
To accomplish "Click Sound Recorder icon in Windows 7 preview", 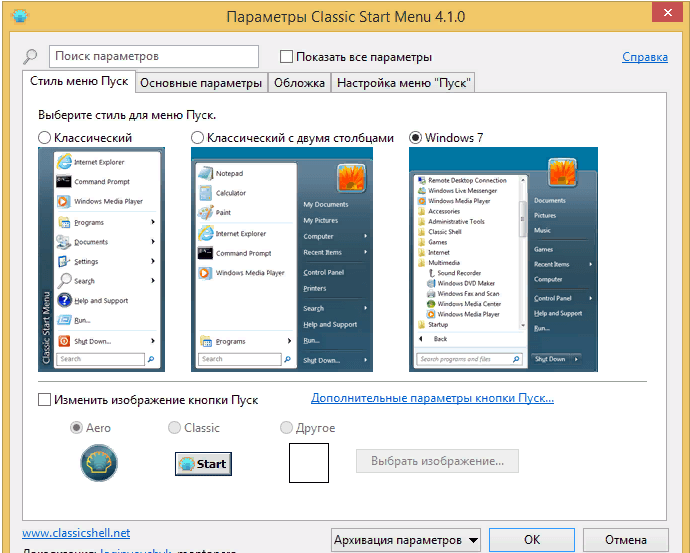I will 431,273.
